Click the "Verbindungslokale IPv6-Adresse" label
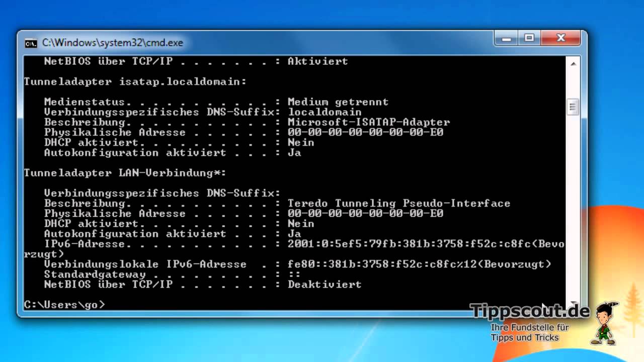The image size is (644, 362). pos(145,264)
